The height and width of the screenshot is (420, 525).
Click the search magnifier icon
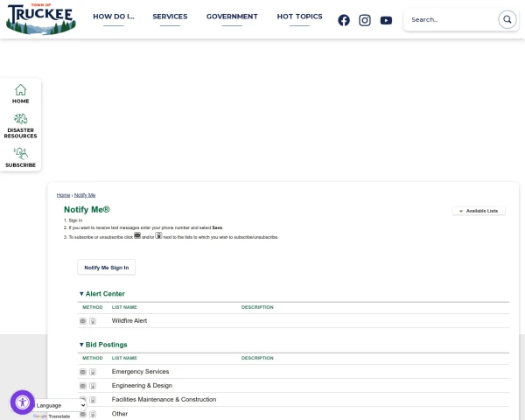tap(507, 19)
